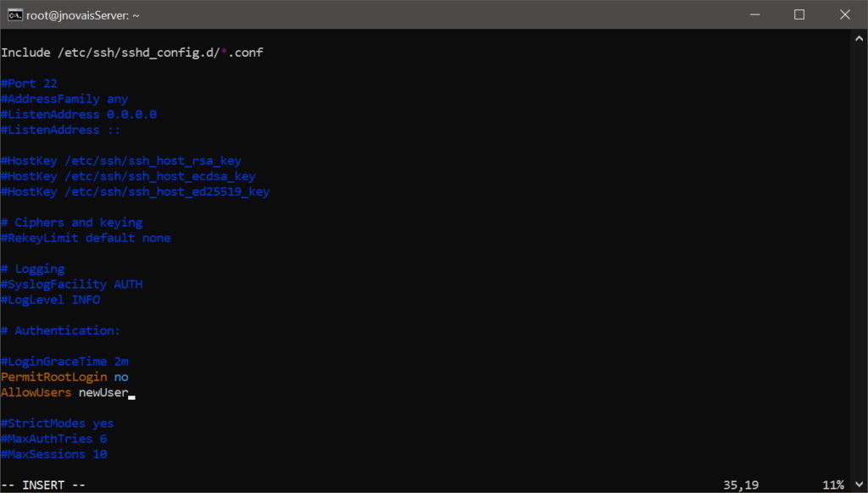Click the scrollbar down arrow
The width and height of the screenshot is (868, 493).
(859, 485)
